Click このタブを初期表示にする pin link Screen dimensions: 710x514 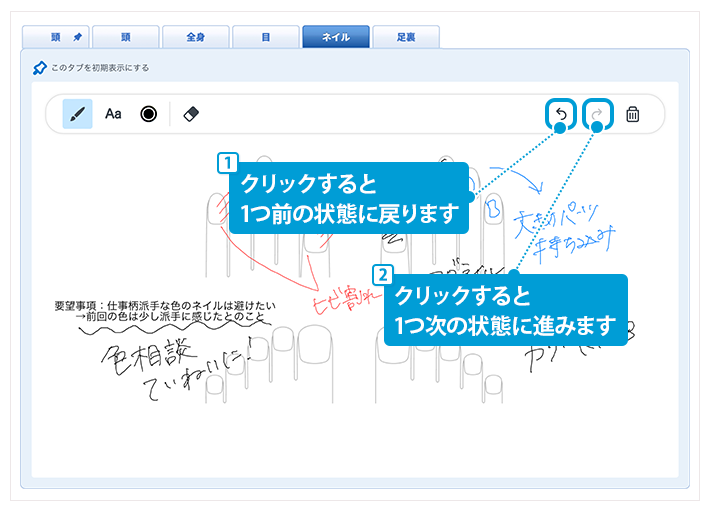[x=92, y=68]
